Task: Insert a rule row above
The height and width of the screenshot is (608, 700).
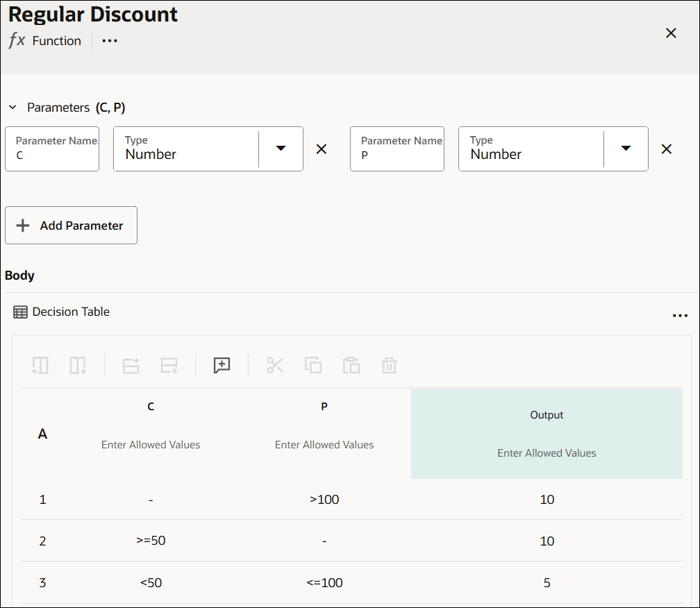Action: click(131, 365)
